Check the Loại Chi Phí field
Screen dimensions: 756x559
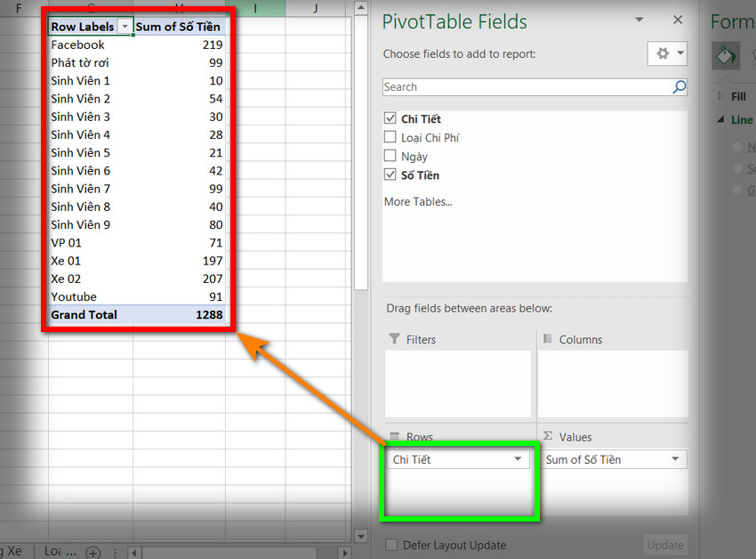390,137
